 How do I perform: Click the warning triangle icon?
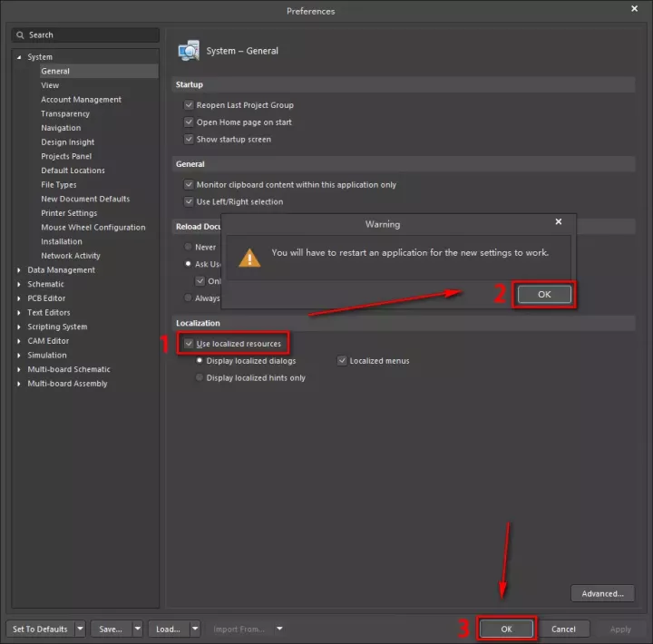[249, 258]
